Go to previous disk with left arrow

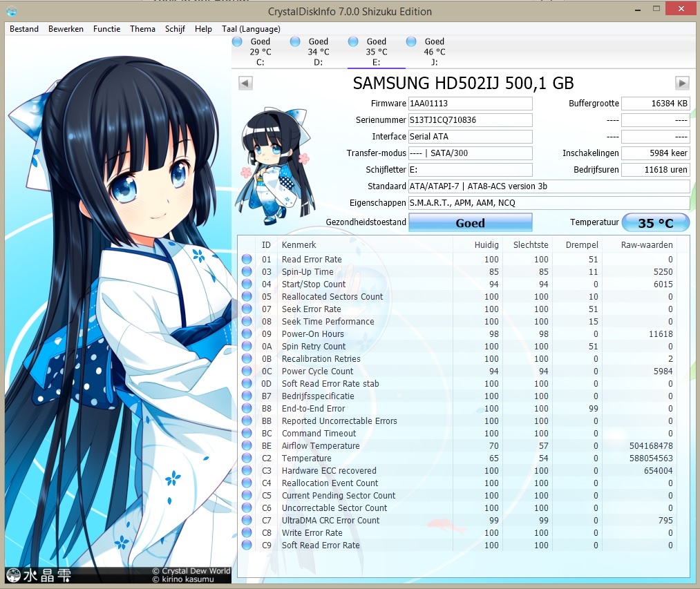tap(245, 83)
